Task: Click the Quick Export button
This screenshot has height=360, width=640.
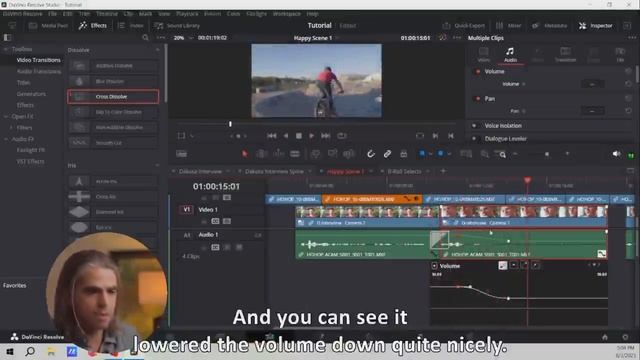Action: (x=464, y=25)
